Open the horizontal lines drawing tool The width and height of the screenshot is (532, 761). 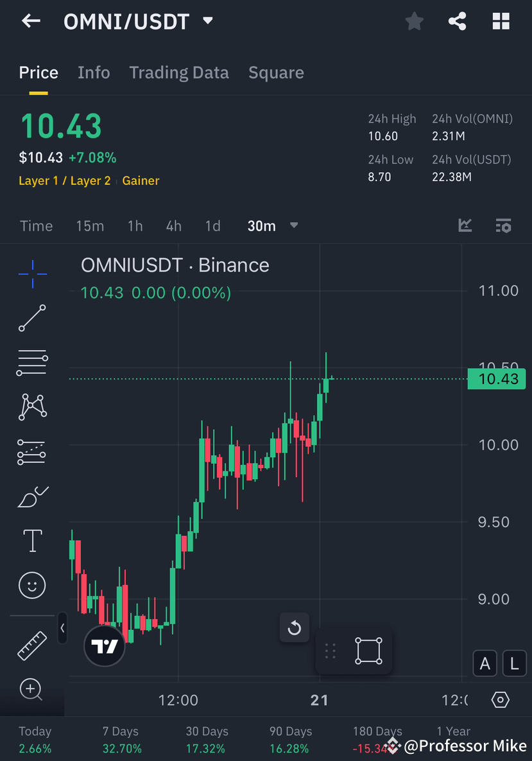(32, 362)
